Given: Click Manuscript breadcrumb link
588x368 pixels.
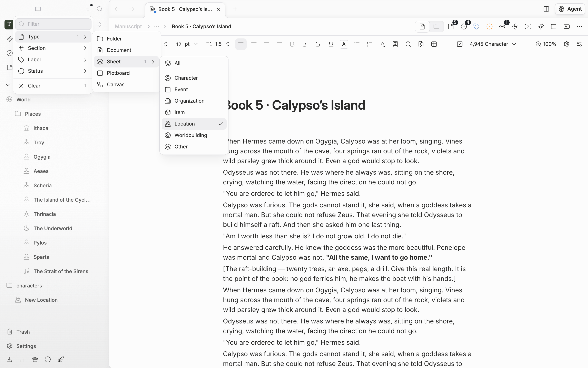Looking at the screenshot, I should tap(128, 27).
